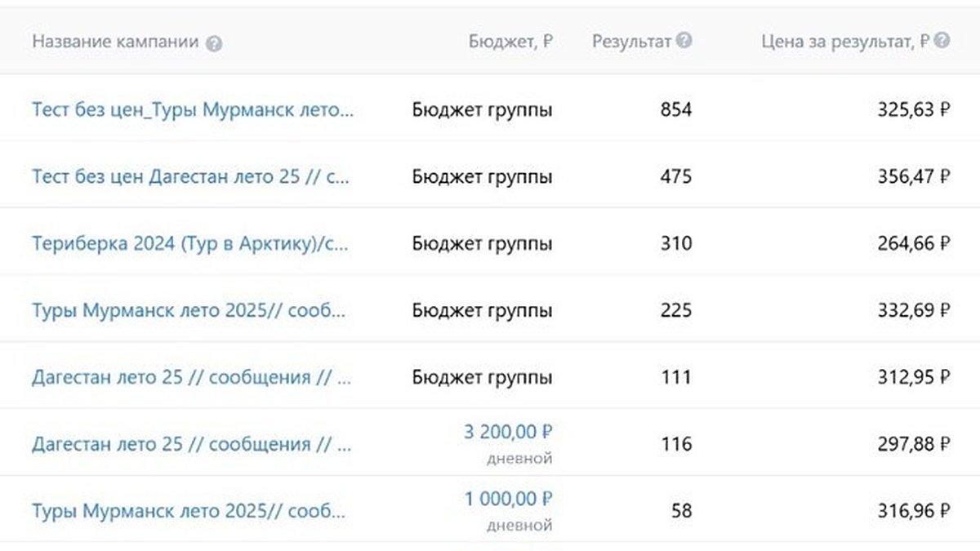The height and width of the screenshot is (551, 980).
Task: Click price per result 312,95 ₽
Action: 915,377
